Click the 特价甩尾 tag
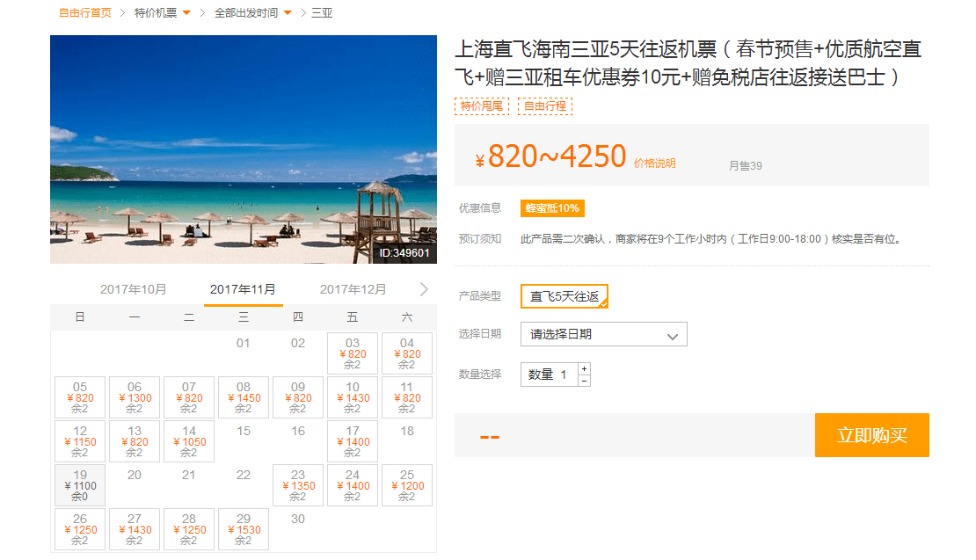This screenshot has height=560, width=976. [482, 106]
